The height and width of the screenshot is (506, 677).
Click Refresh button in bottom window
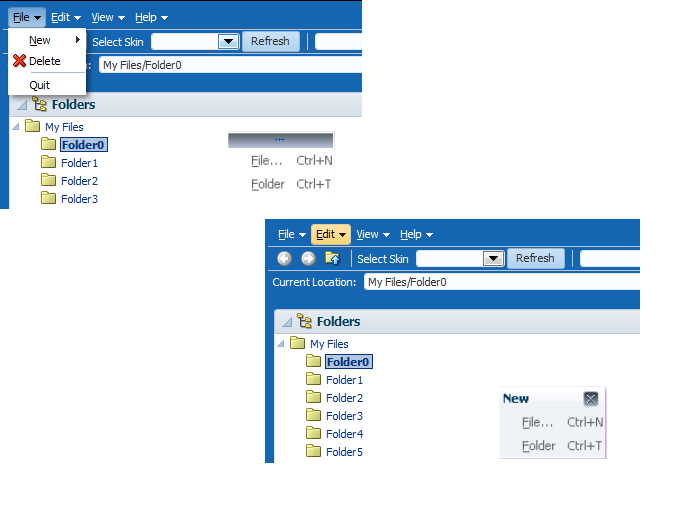click(535, 259)
